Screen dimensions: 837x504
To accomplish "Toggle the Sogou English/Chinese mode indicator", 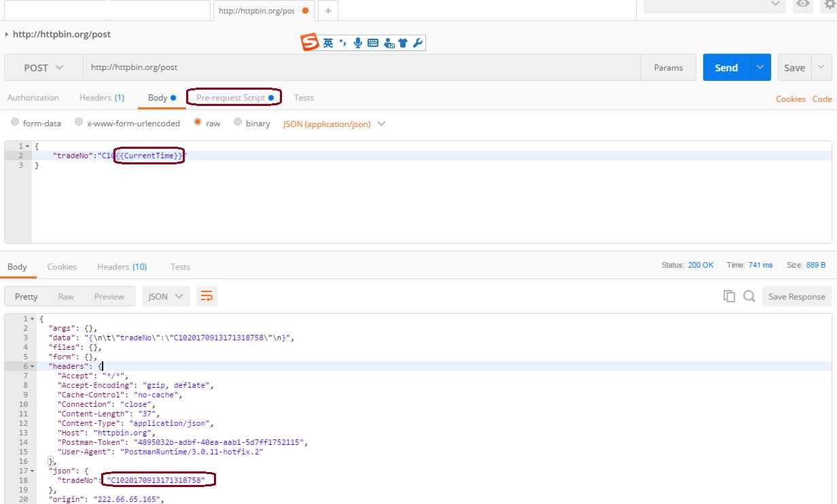I will [328, 43].
